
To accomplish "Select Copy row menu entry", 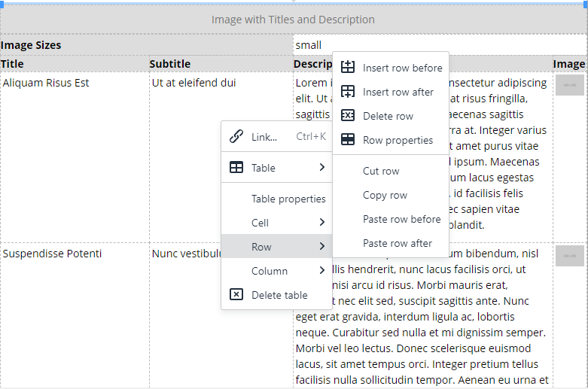I will (x=385, y=195).
